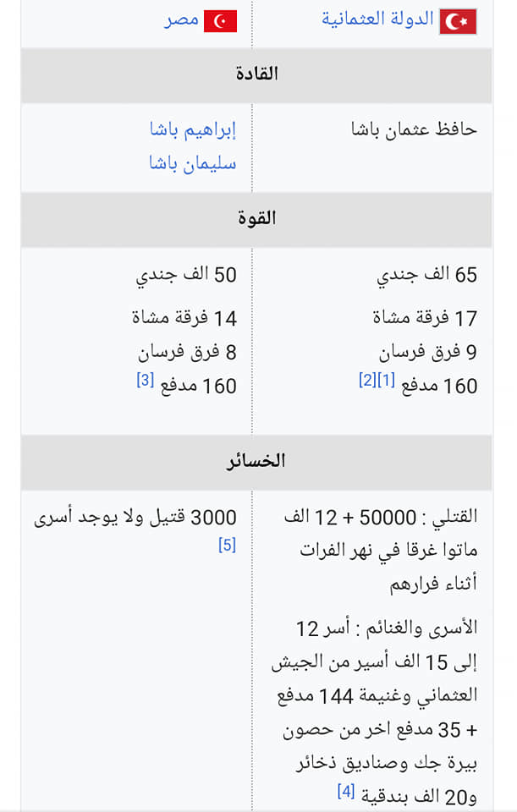Screen dimensions: 517x812
Task: Select the الخسائر section header
Action: pyautogui.click(x=256, y=462)
